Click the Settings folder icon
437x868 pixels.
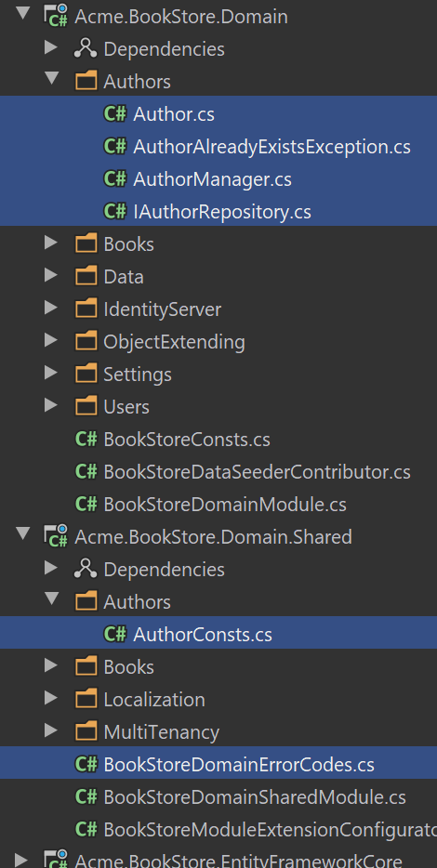coord(86,375)
